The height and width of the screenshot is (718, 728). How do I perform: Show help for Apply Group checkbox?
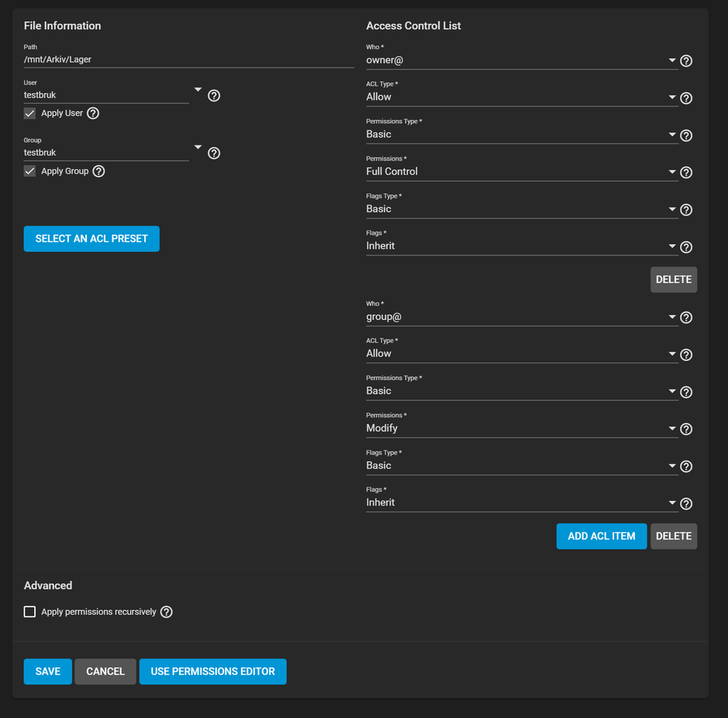pos(99,171)
